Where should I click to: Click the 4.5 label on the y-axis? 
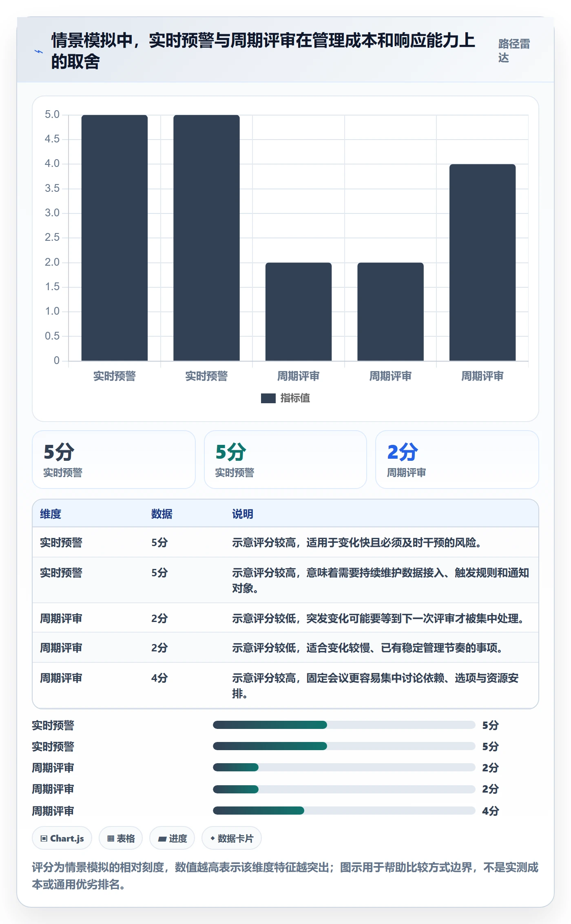pyautogui.click(x=52, y=139)
